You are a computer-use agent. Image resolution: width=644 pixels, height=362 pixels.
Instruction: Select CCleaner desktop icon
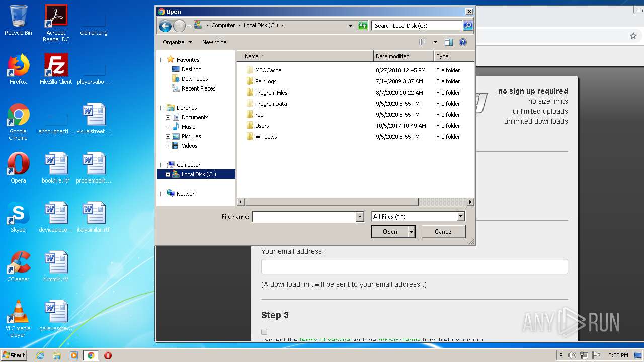18,266
